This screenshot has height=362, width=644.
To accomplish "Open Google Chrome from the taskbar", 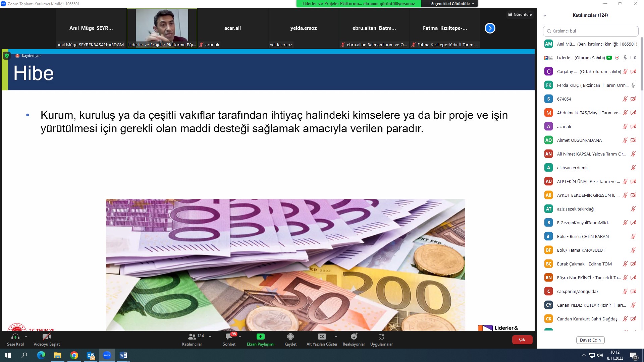I will point(74,355).
